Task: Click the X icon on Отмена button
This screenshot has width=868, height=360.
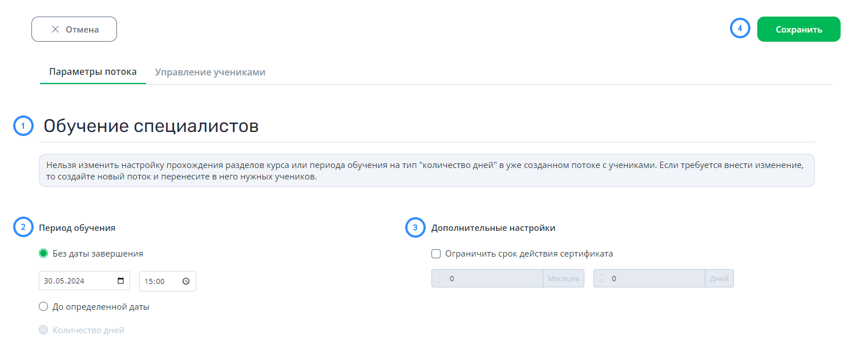Action: click(55, 29)
